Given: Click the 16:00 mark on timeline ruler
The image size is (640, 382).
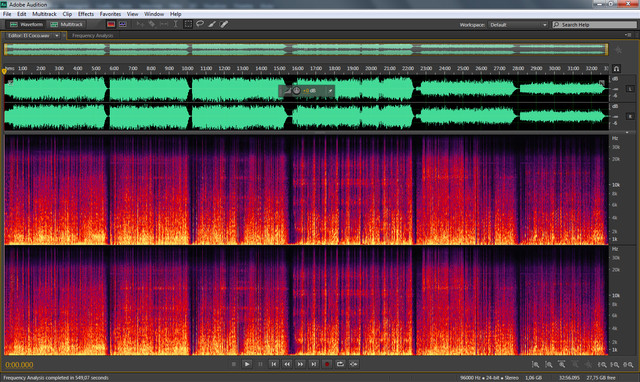Looking at the screenshot, I should [x=298, y=68].
